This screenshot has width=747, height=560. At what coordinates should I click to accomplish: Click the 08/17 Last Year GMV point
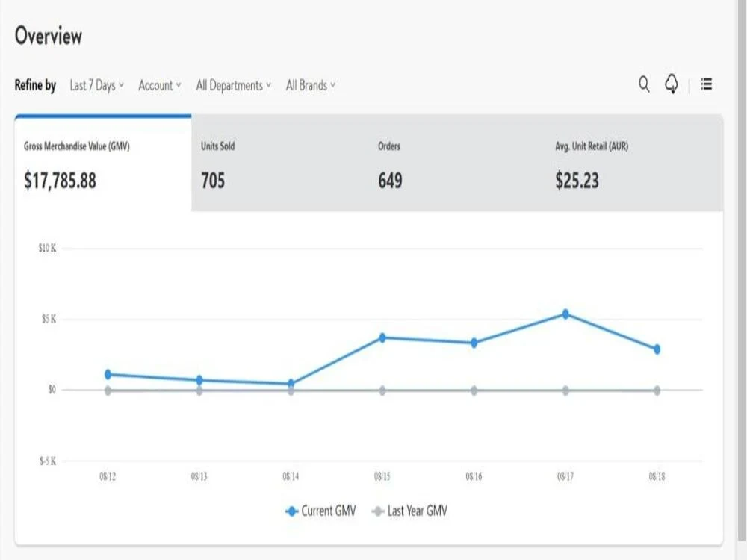(565, 391)
